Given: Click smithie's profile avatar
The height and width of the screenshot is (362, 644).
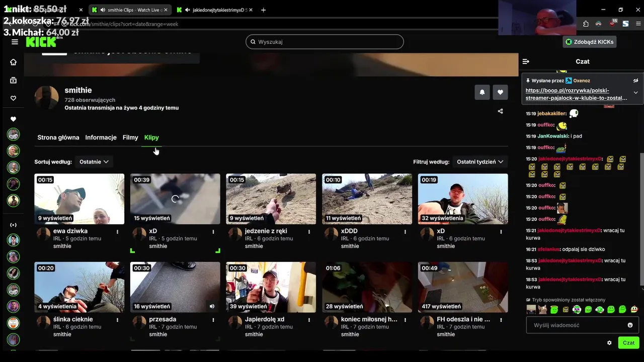Looking at the screenshot, I should [x=47, y=98].
